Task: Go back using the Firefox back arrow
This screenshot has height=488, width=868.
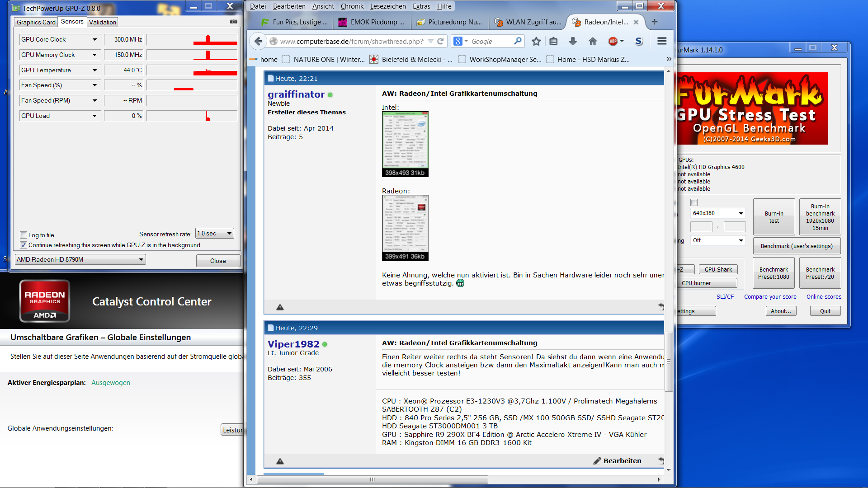Action: (258, 41)
